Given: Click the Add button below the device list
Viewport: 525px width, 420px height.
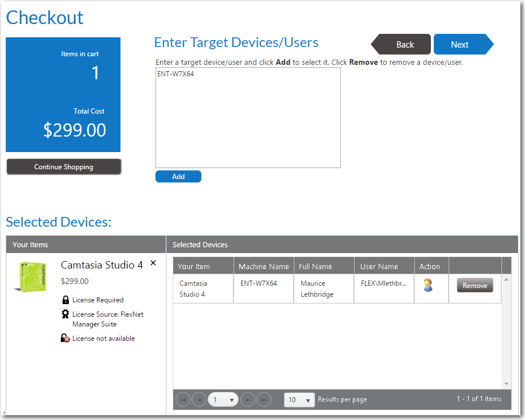Looking at the screenshot, I should [178, 176].
